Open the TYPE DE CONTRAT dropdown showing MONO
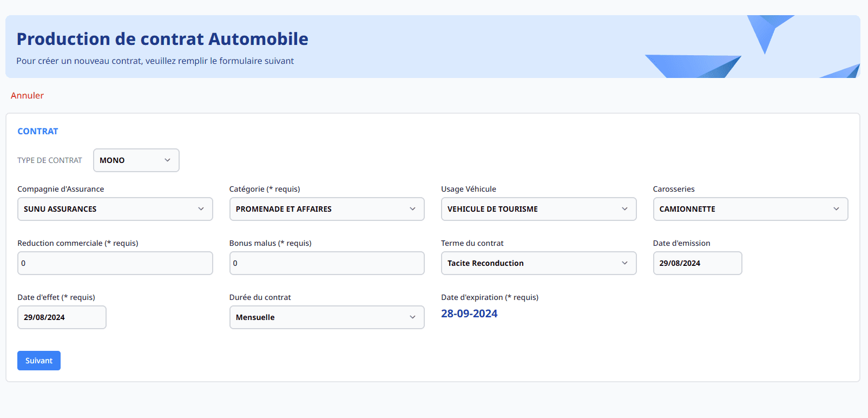Viewport: 868px width, 418px height. (136, 160)
